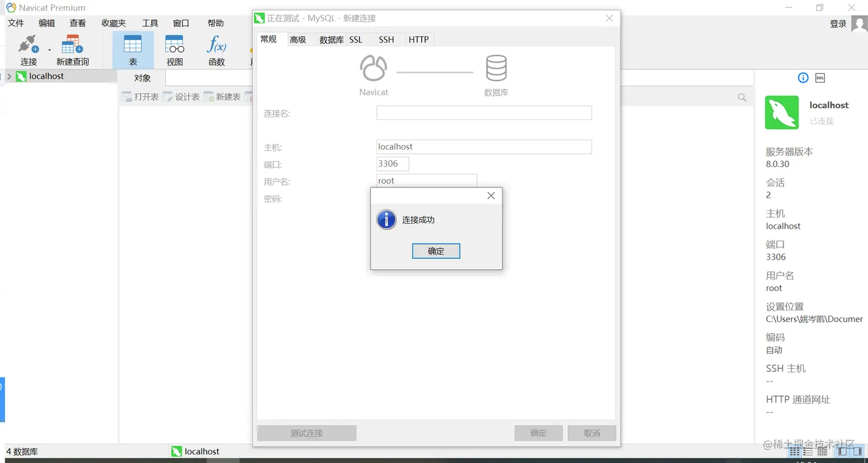
Task: Open the 文件 menu
Action: pyautogui.click(x=16, y=23)
